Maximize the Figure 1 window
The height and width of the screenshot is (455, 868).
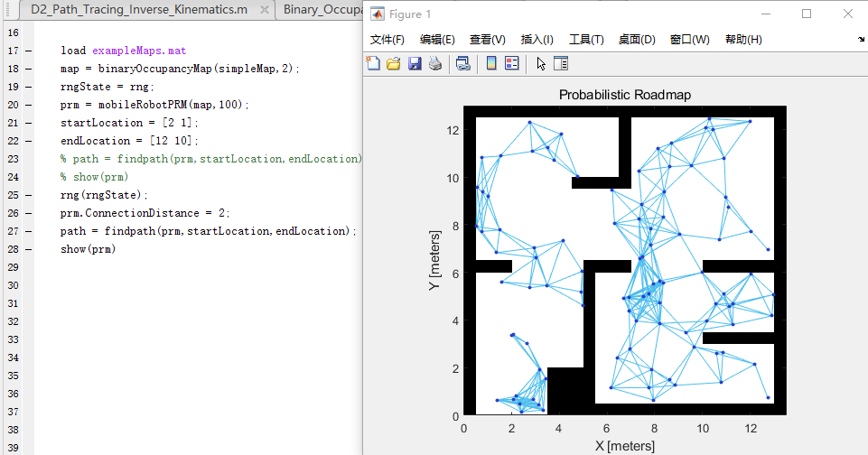[807, 14]
